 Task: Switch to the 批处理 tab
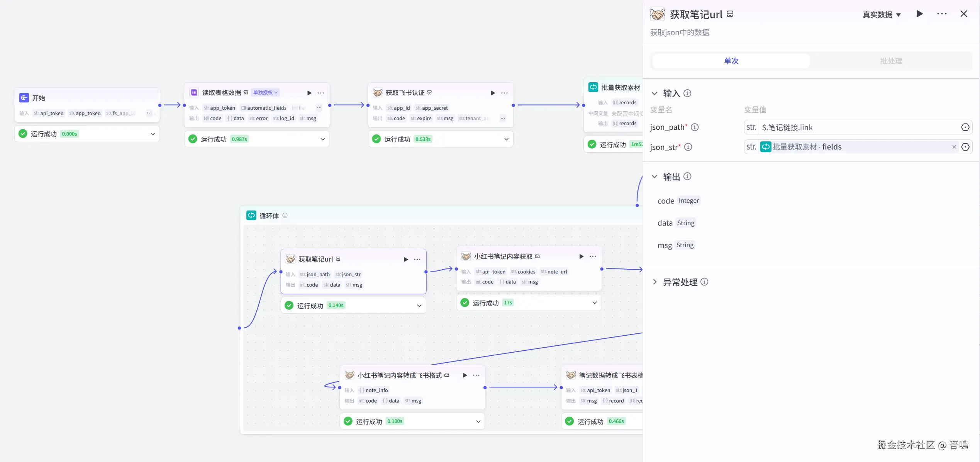pos(891,61)
